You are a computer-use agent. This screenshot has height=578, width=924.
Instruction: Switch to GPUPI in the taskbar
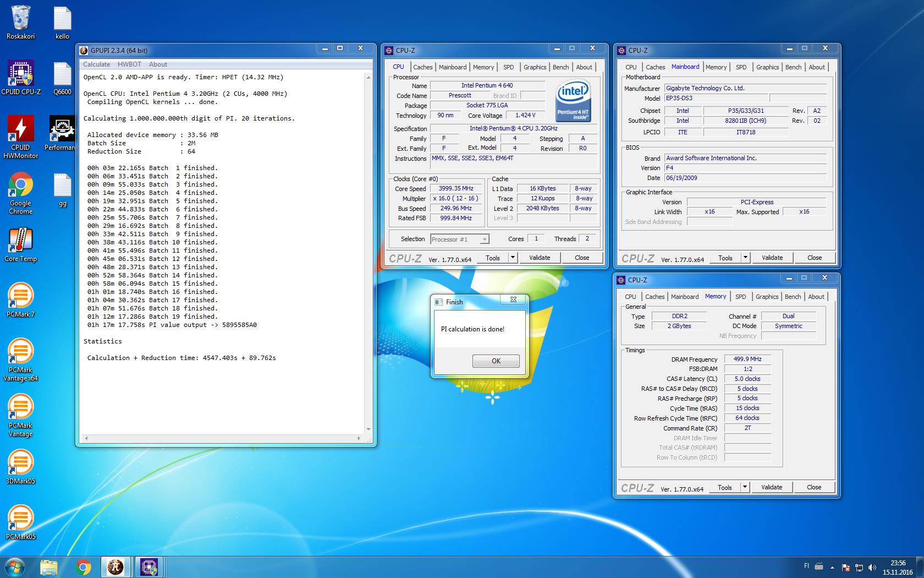[x=116, y=567]
